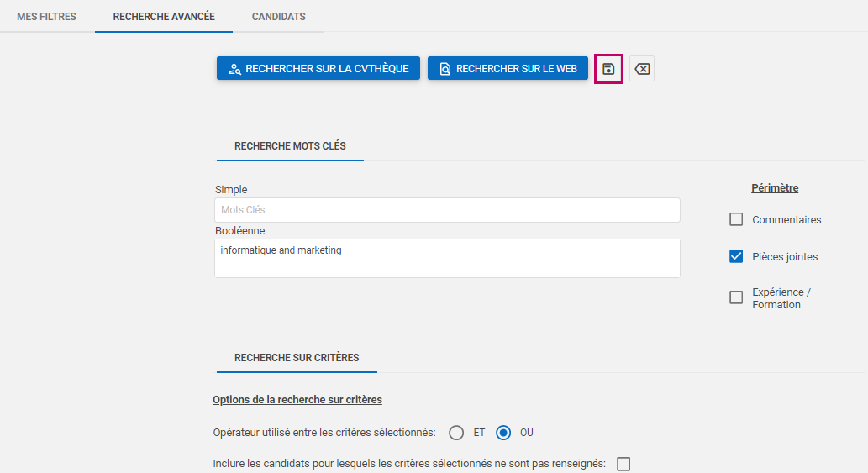Open the RECHERCHE SUR CRITÈRES section tab

[x=297, y=358]
